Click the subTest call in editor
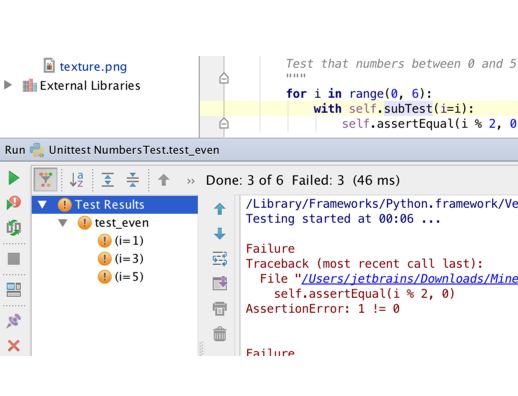The width and height of the screenshot is (518, 396). [408, 109]
